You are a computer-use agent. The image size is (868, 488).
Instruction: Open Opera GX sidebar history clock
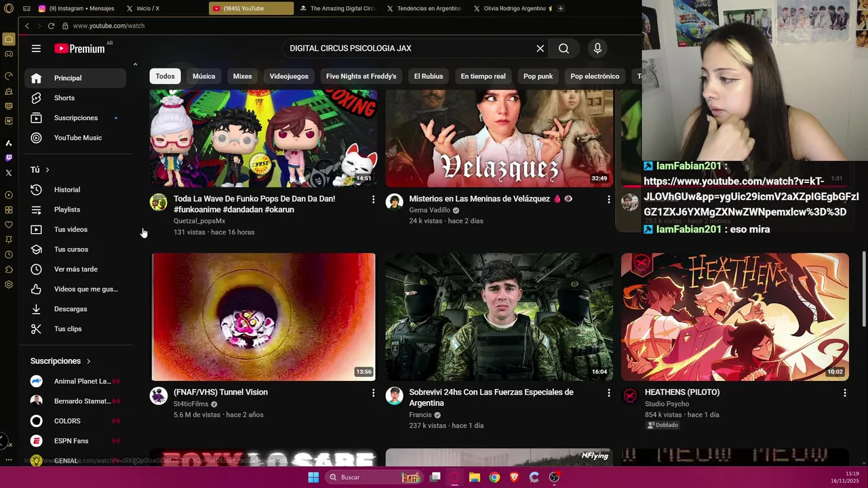click(x=9, y=255)
